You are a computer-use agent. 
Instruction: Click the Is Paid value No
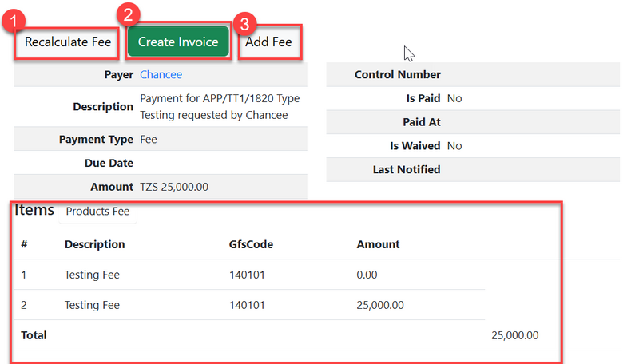pos(454,98)
